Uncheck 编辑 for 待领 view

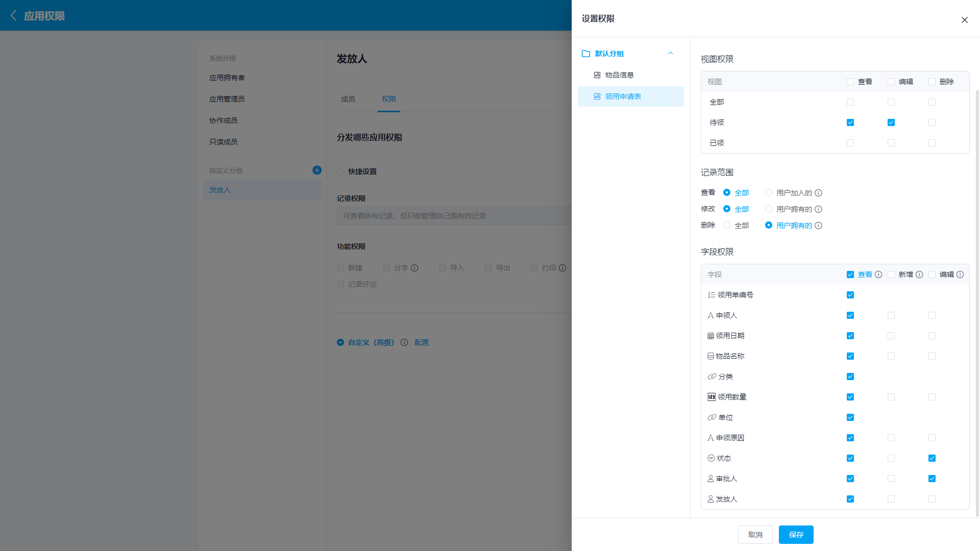click(891, 122)
